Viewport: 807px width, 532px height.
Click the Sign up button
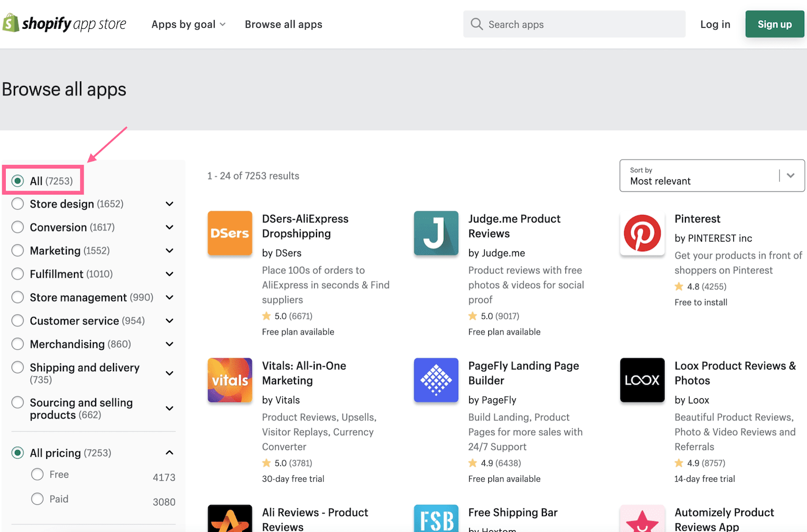pos(775,24)
